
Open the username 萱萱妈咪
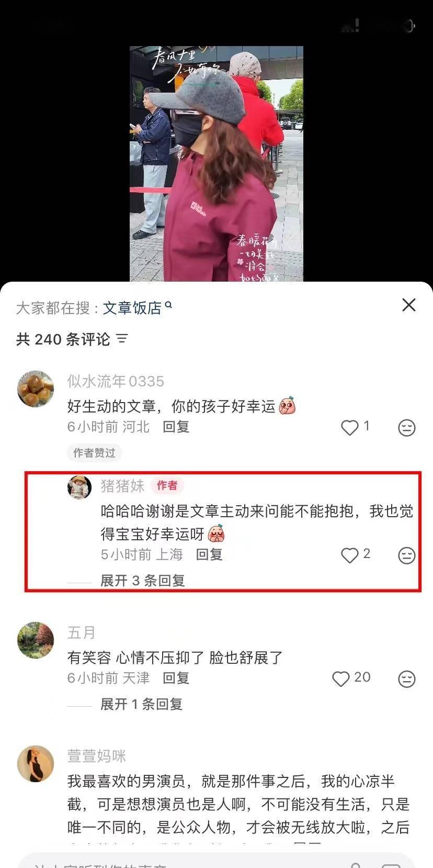coord(97,756)
